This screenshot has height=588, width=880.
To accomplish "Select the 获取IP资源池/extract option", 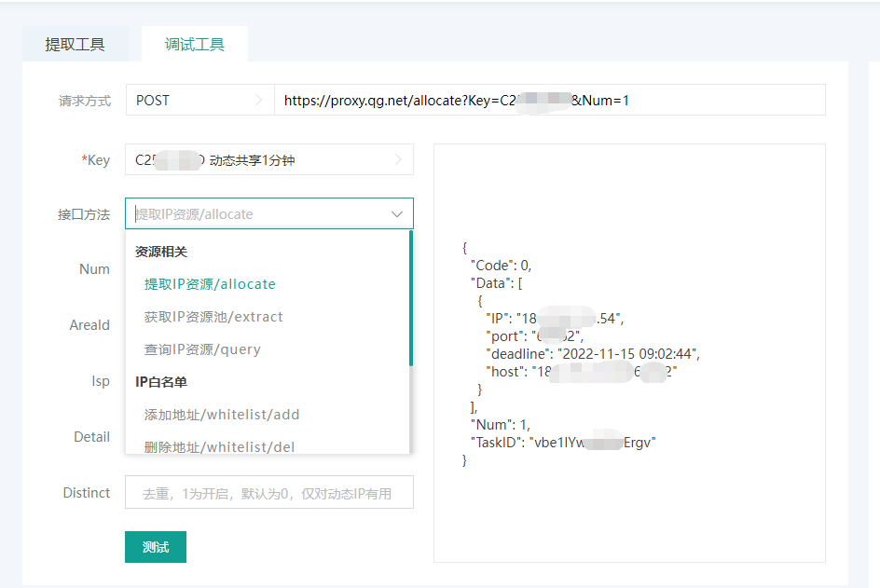I will point(213,317).
